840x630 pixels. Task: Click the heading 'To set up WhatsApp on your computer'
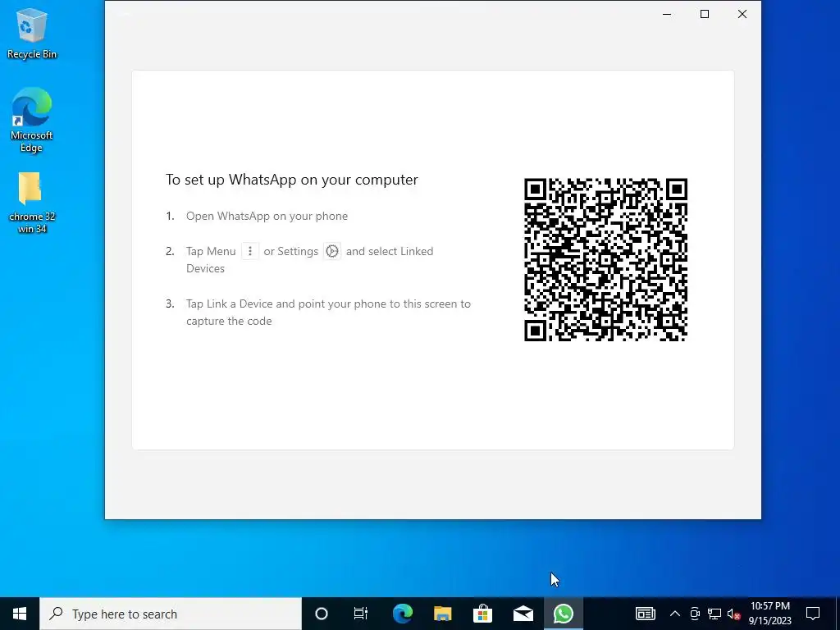pos(291,180)
